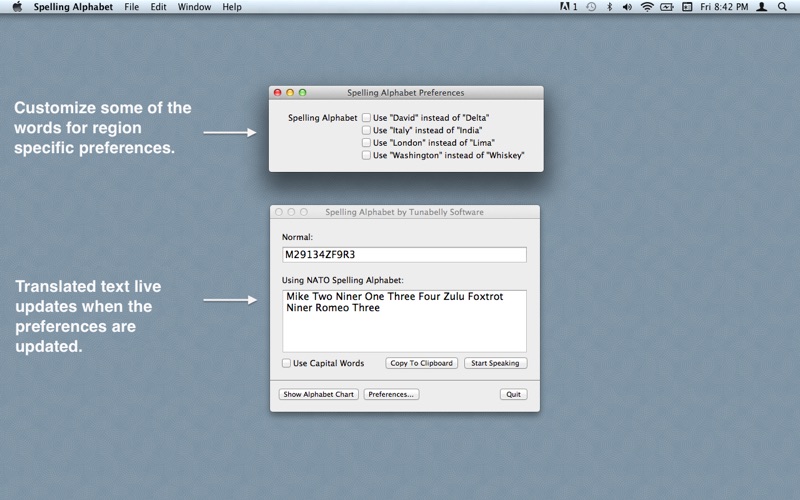Minimize the Spelling Alphabet Preferences window
Viewport: 800px width, 500px height.
(290, 92)
